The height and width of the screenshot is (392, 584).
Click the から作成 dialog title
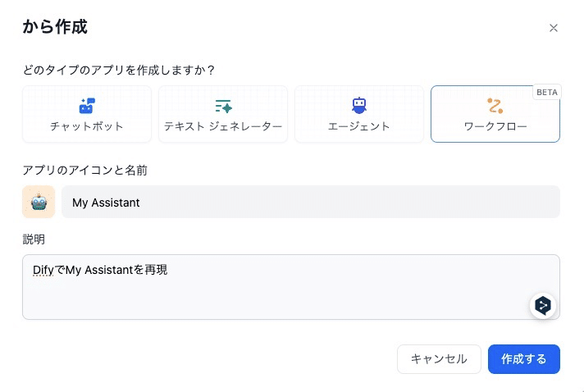point(55,27)
